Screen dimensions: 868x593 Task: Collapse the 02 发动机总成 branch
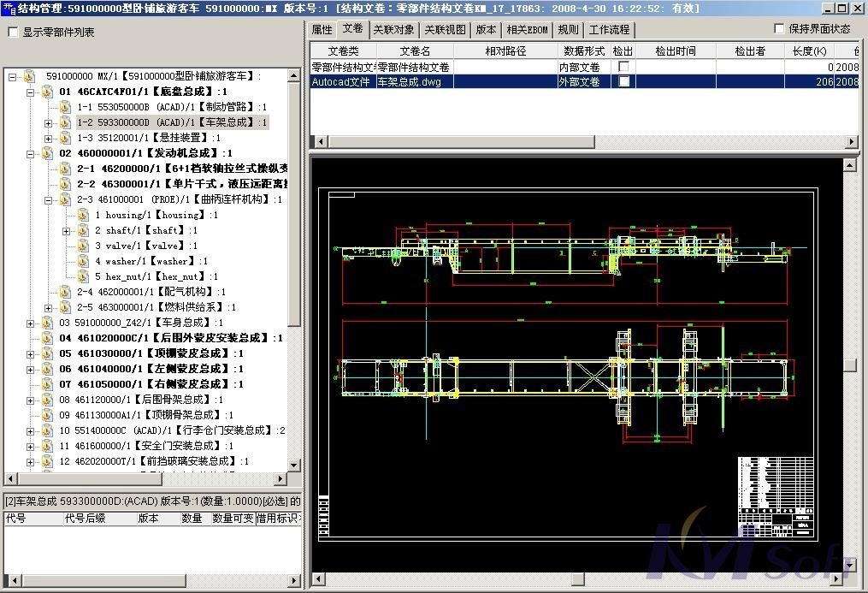pyautogui.click(x=31, y=154)
